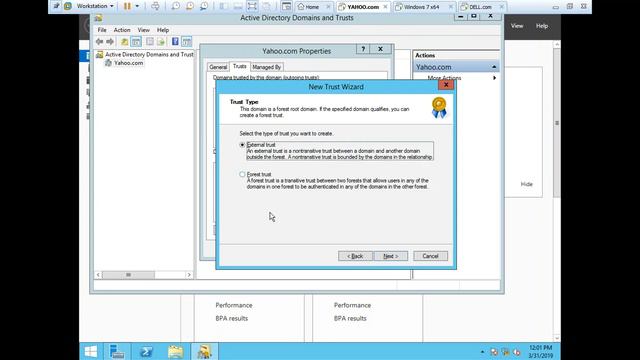Click the Export list toolbar icon

161,42
